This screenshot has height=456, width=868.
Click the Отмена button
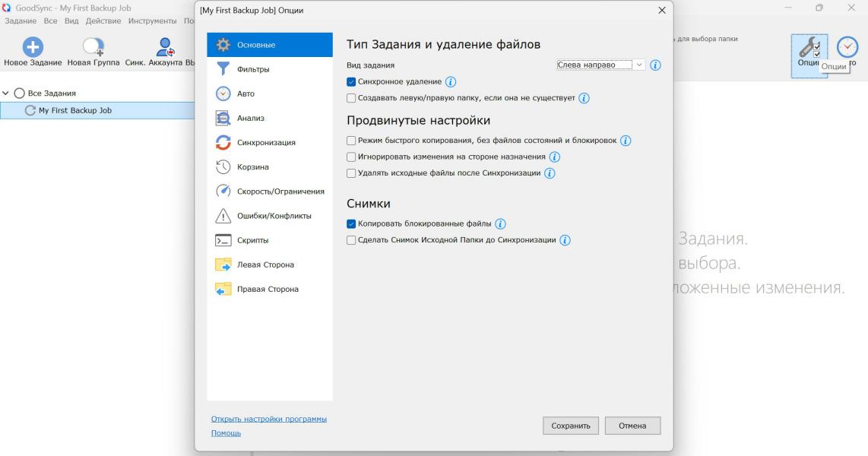pos(632,426)
